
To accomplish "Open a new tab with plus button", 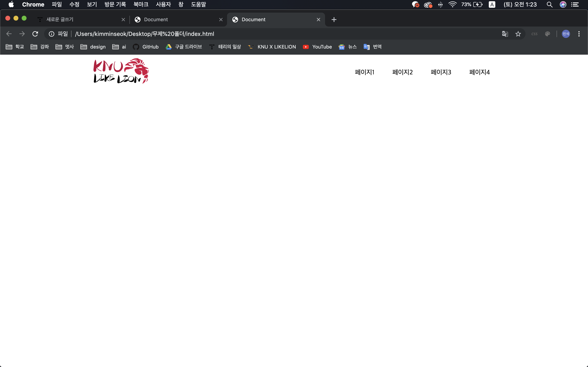I will coord(334,19).
